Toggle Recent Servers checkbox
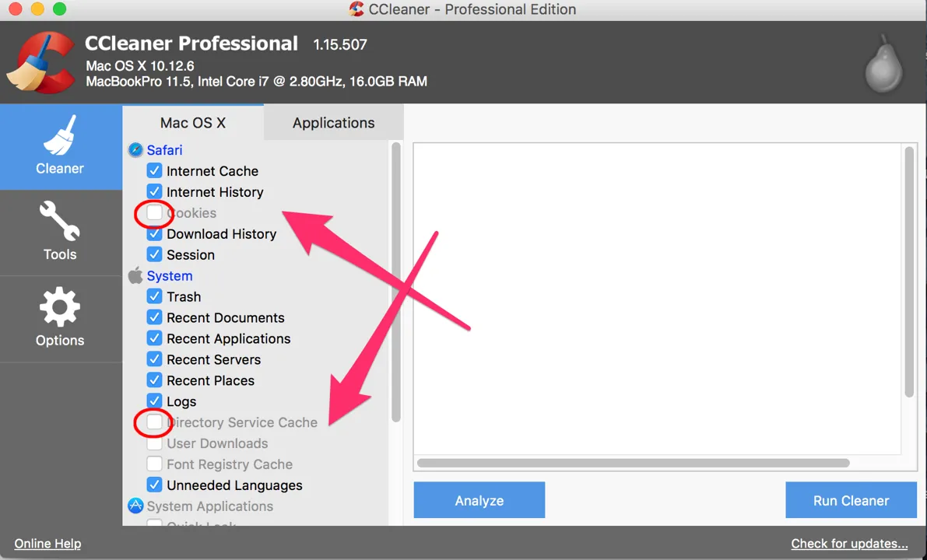This screenshot has height=560, width=927. [x=154, y=359]
